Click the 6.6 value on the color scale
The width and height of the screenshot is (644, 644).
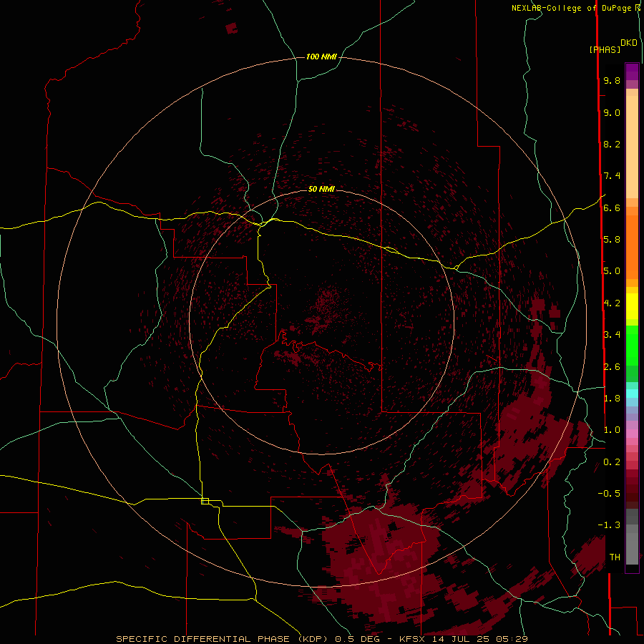click(612, 208)
